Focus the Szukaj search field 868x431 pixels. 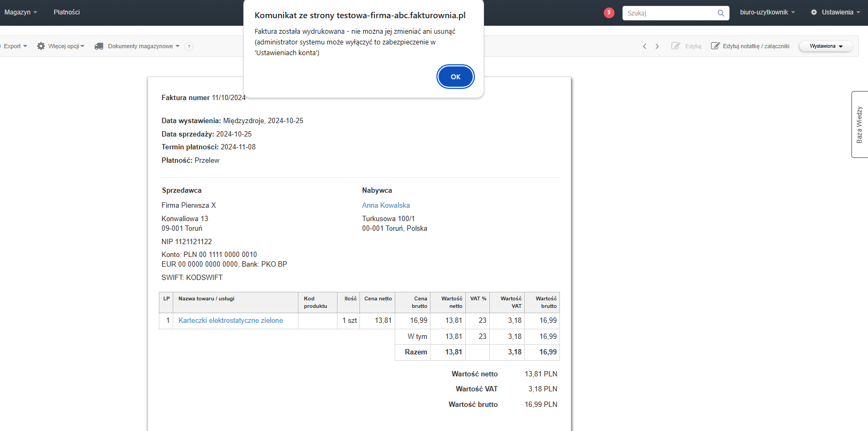[675, 13]
